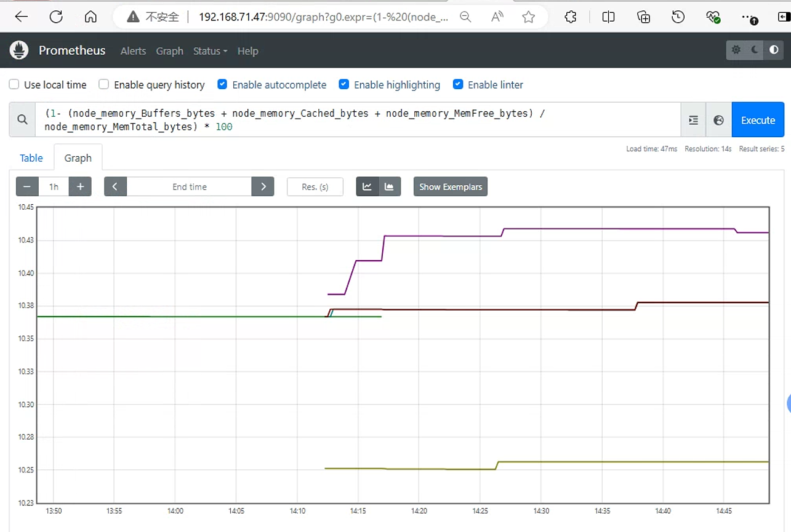Click Show Exemplars button

tap(451, 186)
